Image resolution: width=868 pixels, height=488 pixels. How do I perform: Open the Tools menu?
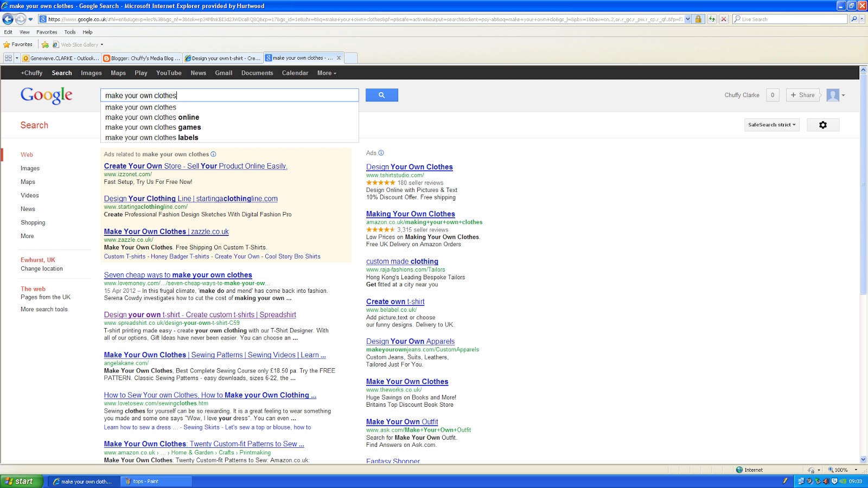(x=70, y=32)
